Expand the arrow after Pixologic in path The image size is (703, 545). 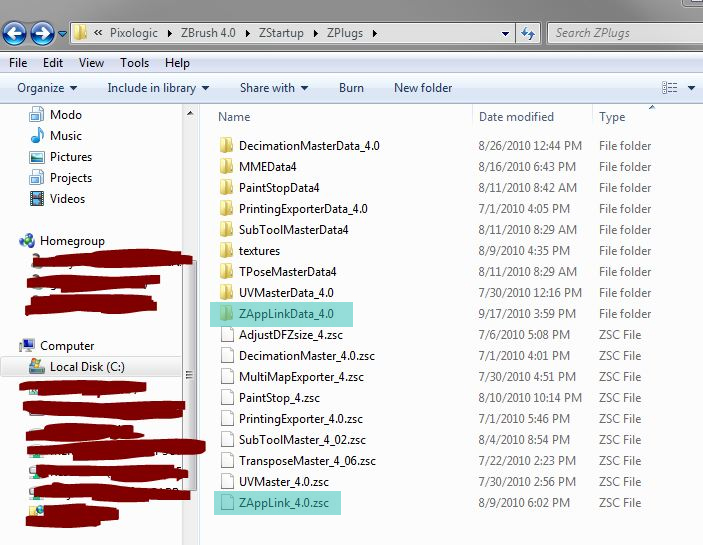[169, 34]
